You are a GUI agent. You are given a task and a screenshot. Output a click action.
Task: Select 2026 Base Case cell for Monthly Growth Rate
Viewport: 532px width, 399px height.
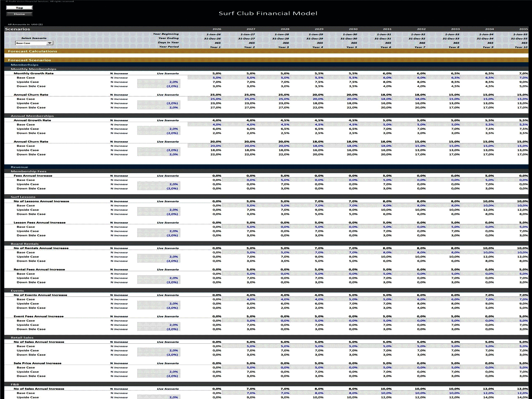(205, 78)
